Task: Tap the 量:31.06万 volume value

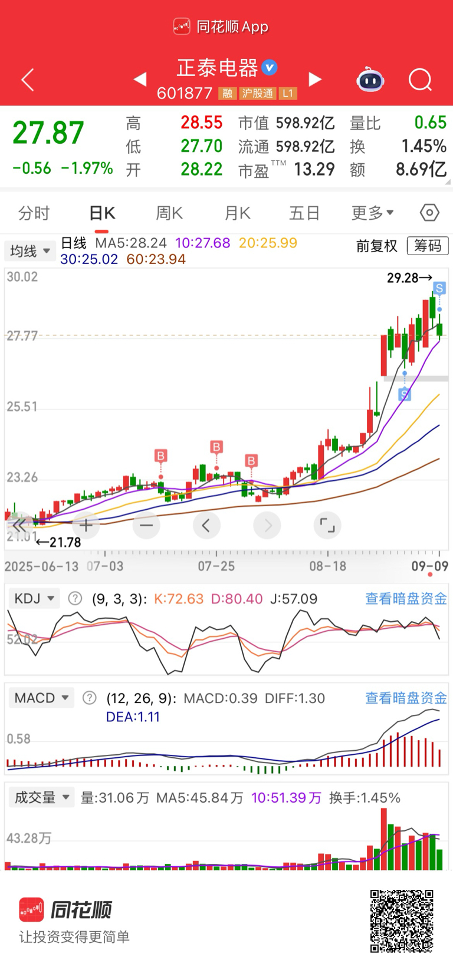Action: point(115,798)
